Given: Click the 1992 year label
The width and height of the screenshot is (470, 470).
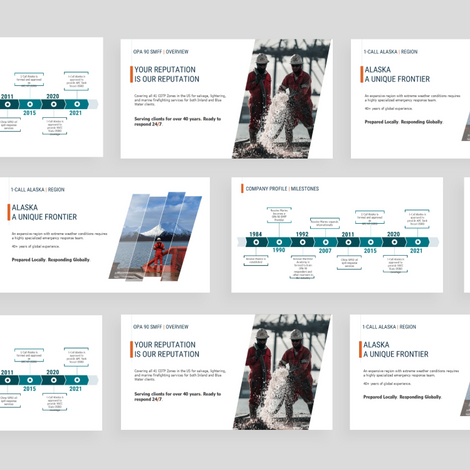Looking at the screenshot, I should [x=302, y=234].
